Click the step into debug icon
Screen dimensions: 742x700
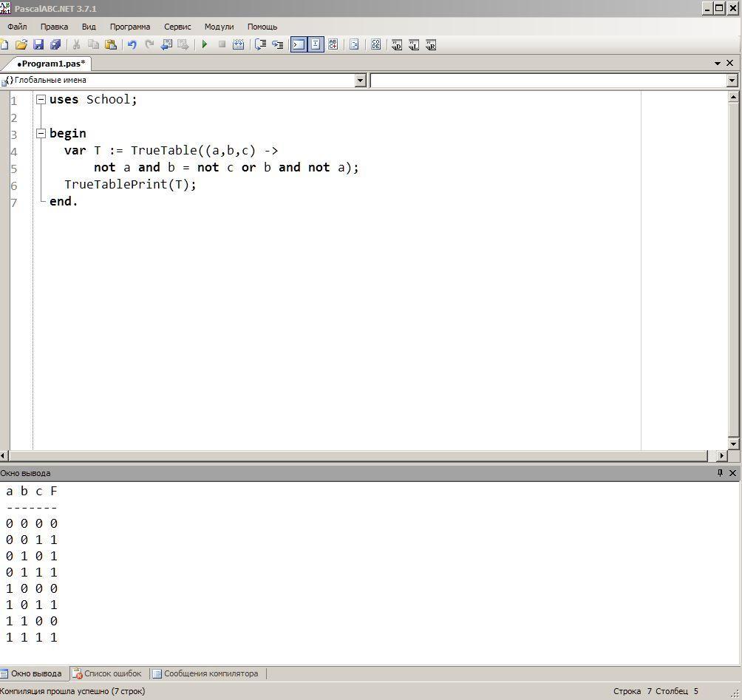pyautogui.click(x=277, y=45)
